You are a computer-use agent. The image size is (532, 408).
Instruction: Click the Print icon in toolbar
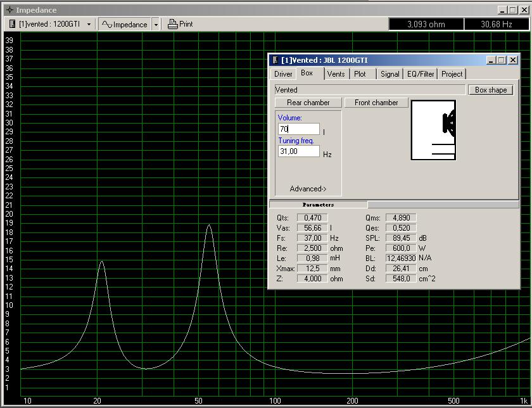click(x=173, y=24)
